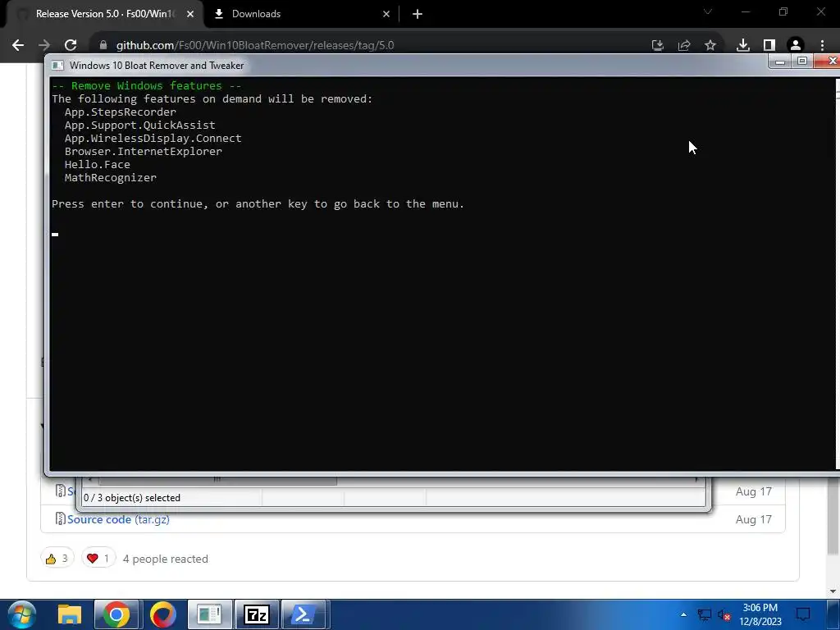
Task: Click the Aug 17 date in tar.gz row
Action: pos(753,519)
